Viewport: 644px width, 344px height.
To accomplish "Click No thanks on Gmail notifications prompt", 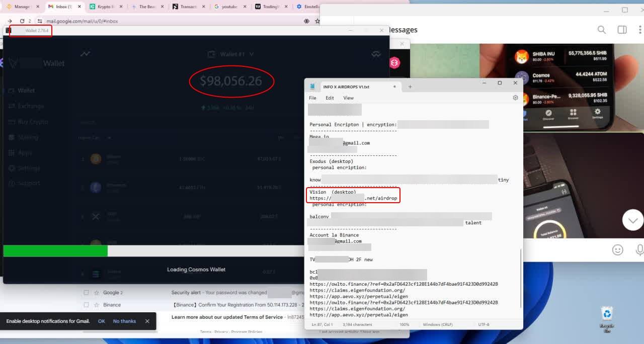I will click(124, 321).
